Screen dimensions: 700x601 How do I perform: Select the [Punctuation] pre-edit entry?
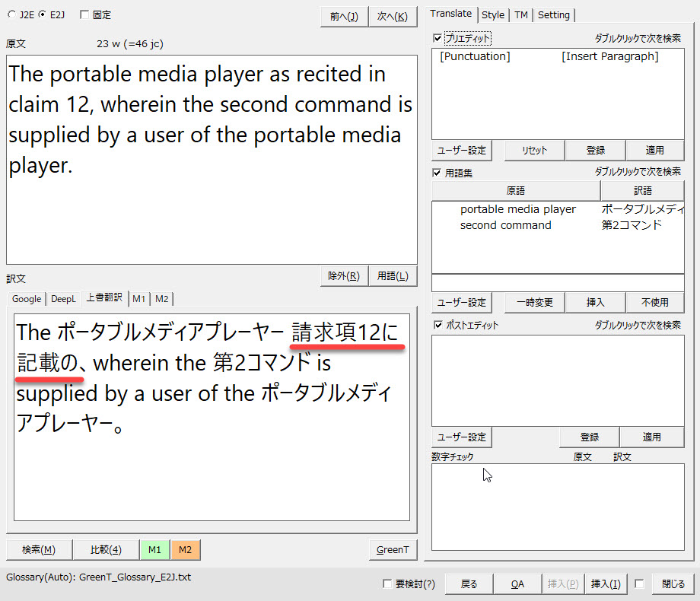475,56
